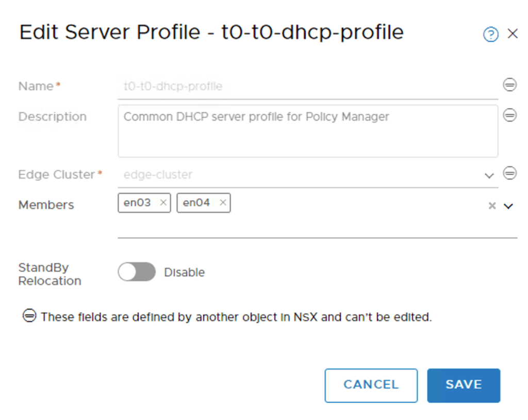Screen dimensions: 528x420
Task: Remove en04 from the Members list
Action: tap(223, 203)
